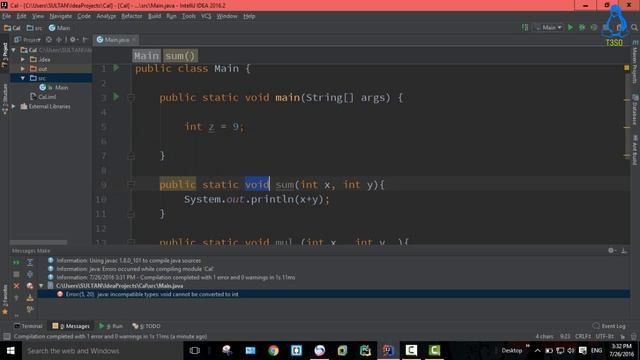Screen dimensions: 640x360
Task: Click Task View icon on taskbar
Action: pos(195,351)
